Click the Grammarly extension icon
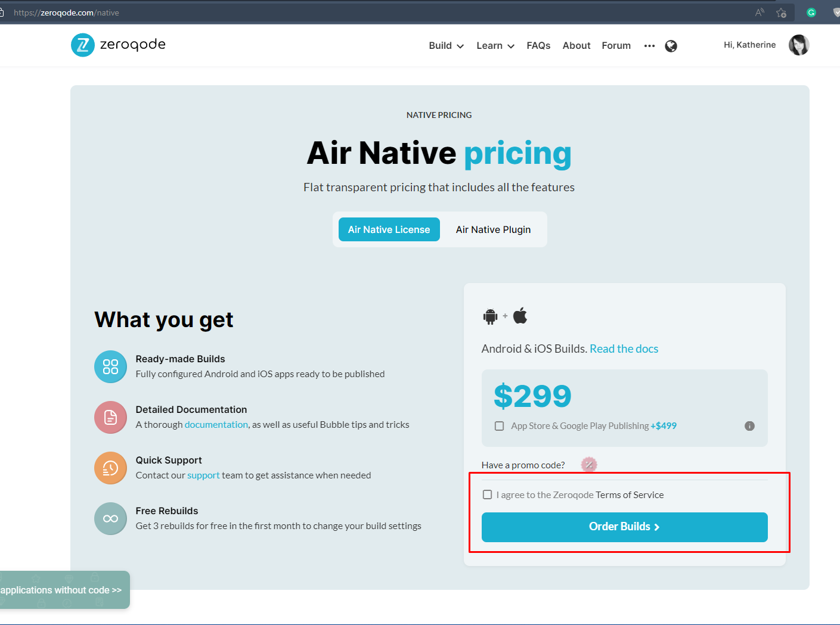Image resolution: width=840 pixels, height=625 pixels. click(811, 13)
